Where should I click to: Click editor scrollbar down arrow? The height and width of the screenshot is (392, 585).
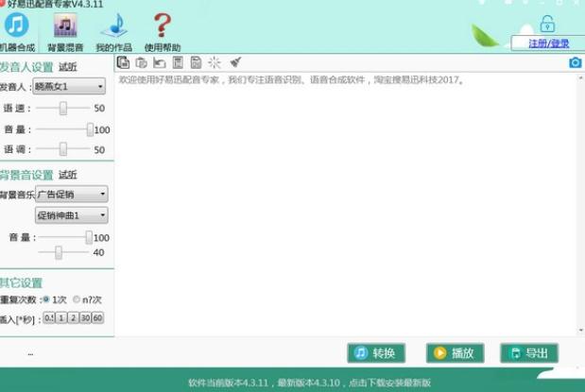[580, 330]
